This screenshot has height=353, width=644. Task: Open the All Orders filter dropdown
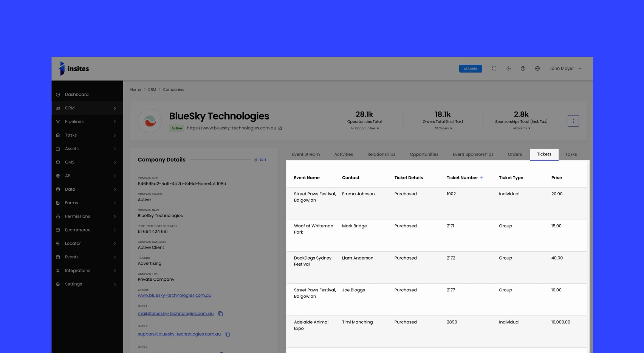443,128
